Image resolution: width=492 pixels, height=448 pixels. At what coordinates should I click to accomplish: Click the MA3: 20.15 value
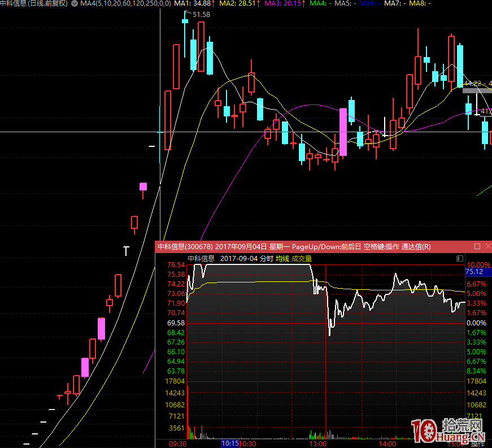[285, 3]
